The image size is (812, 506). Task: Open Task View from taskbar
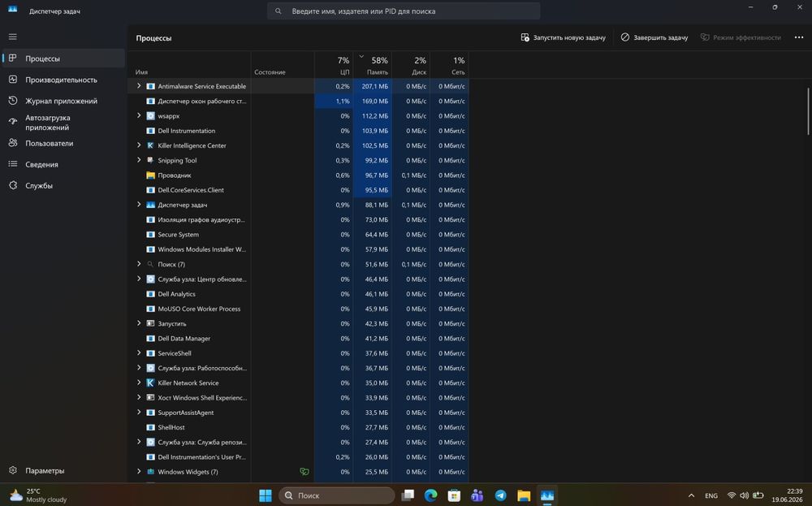408,495
